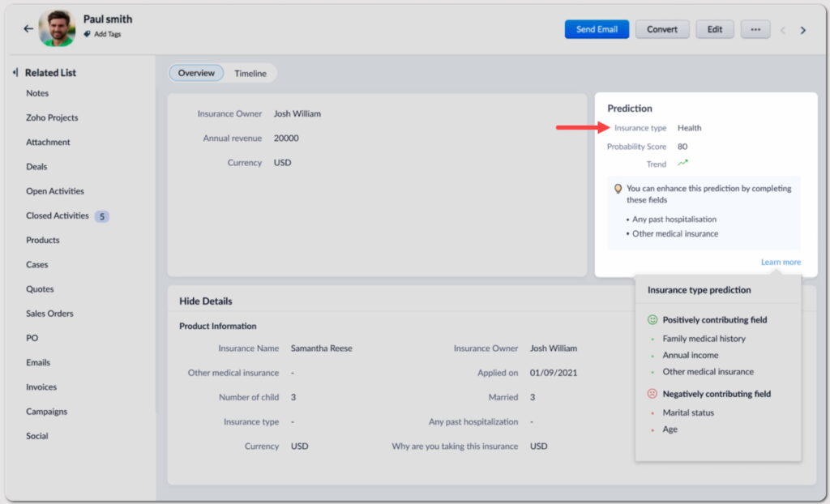Screen dimensions: 830x504
Task: Click the Add Tags icon
Action: (88, 34)
